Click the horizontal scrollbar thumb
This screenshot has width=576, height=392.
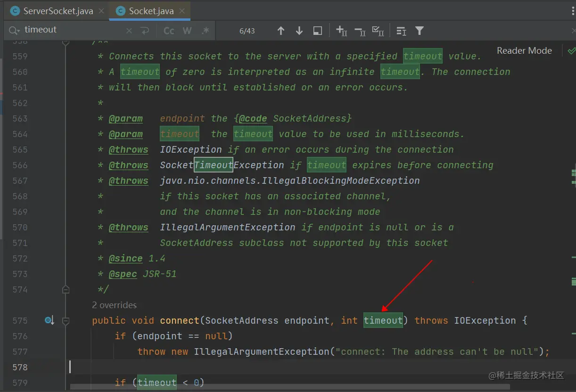[290, 387]
